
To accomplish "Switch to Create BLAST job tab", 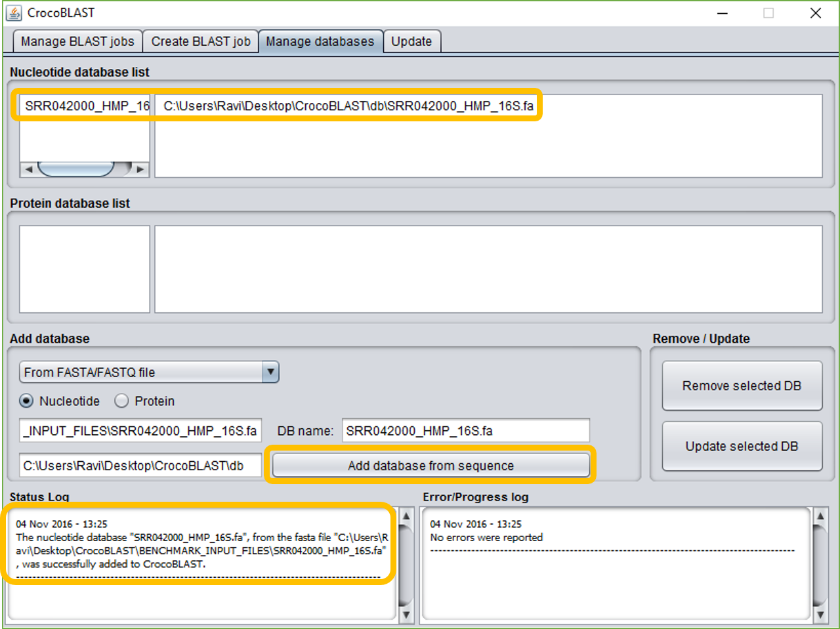I will pyautogui.click(x=201, y=41).
